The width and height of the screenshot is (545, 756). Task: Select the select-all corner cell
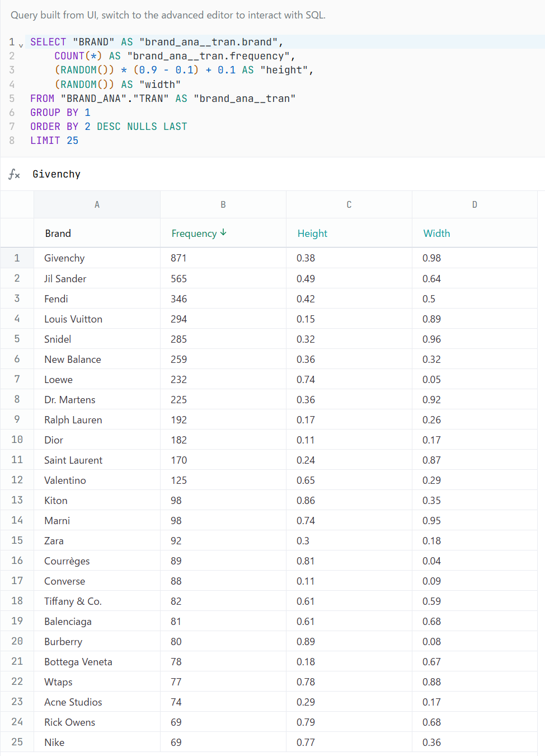pos(17,204)
